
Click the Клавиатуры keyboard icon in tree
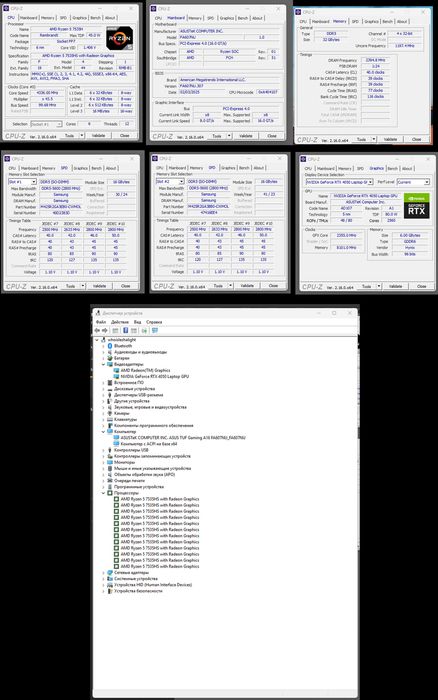point(110,420)
